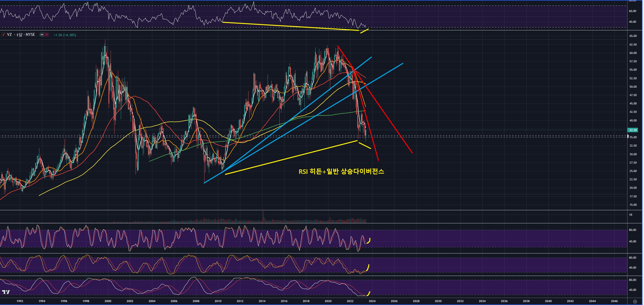Click the 2024 label on time axis

pyautogui.click(x=372, y=301)
